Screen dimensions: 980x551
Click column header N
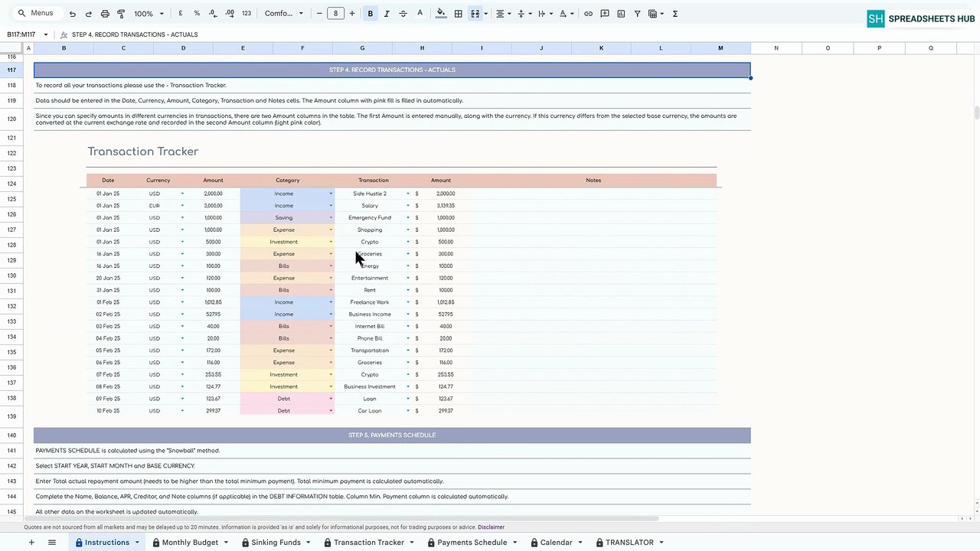[776, 48]
